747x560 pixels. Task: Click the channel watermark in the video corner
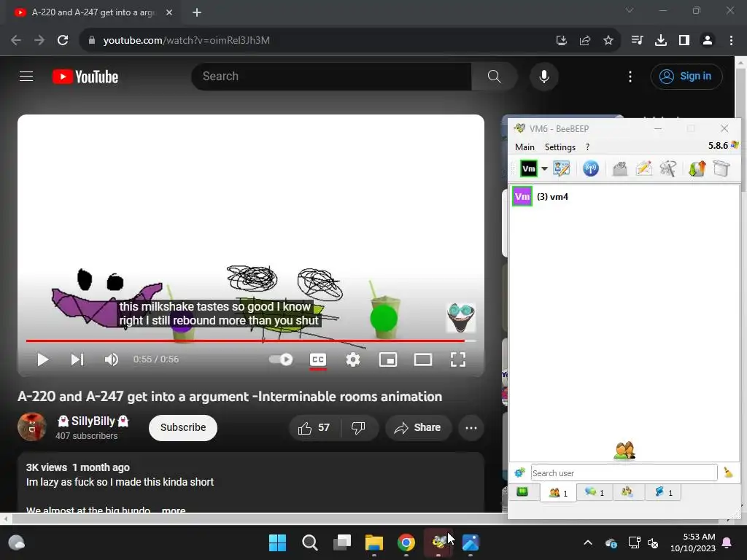click(461, 317)
